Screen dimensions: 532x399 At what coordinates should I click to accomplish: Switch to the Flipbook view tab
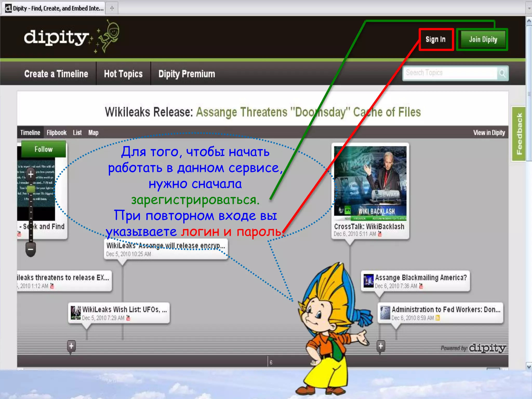(56, 133)
